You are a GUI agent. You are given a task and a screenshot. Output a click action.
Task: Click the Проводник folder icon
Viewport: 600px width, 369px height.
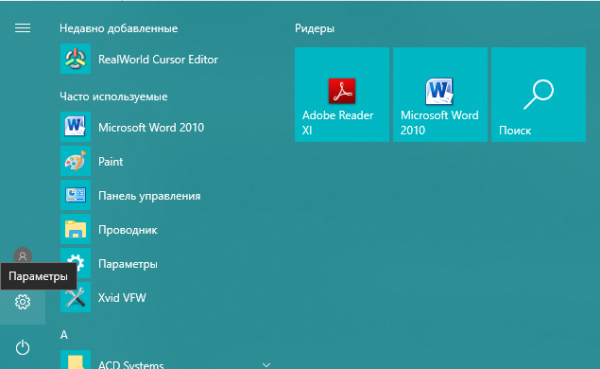75,229
